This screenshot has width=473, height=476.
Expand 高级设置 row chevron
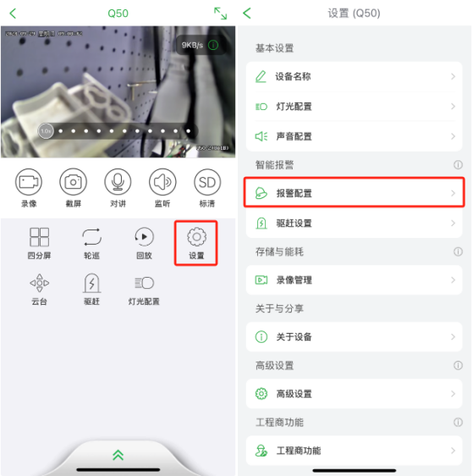click(x=453, y=394)
